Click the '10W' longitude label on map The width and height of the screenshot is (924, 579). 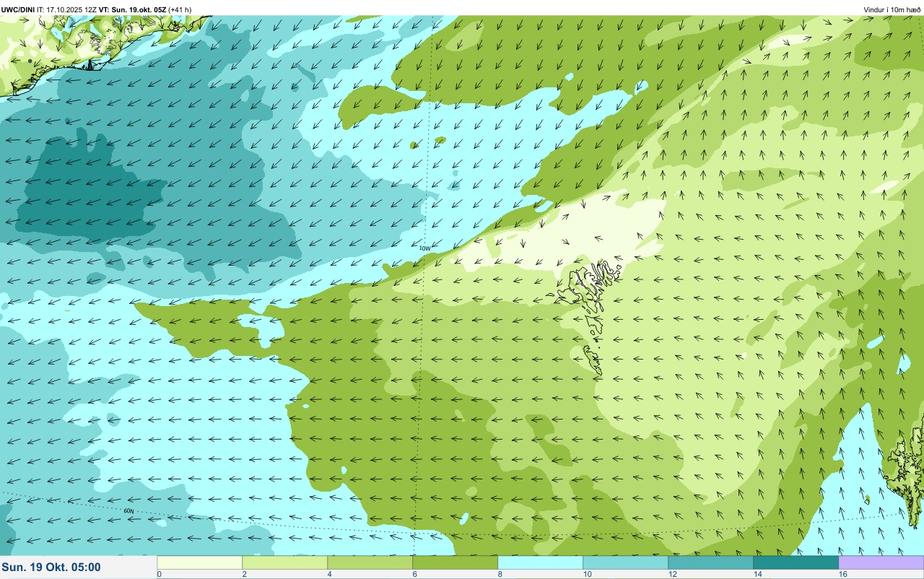(x=424, y=248)
